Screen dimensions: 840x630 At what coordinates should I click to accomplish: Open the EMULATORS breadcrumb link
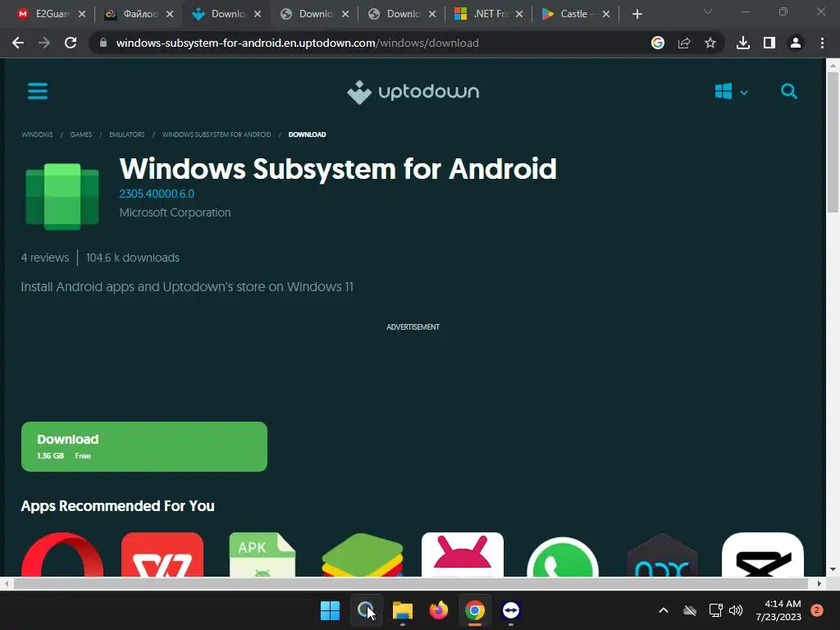click(x=127, y=135)
